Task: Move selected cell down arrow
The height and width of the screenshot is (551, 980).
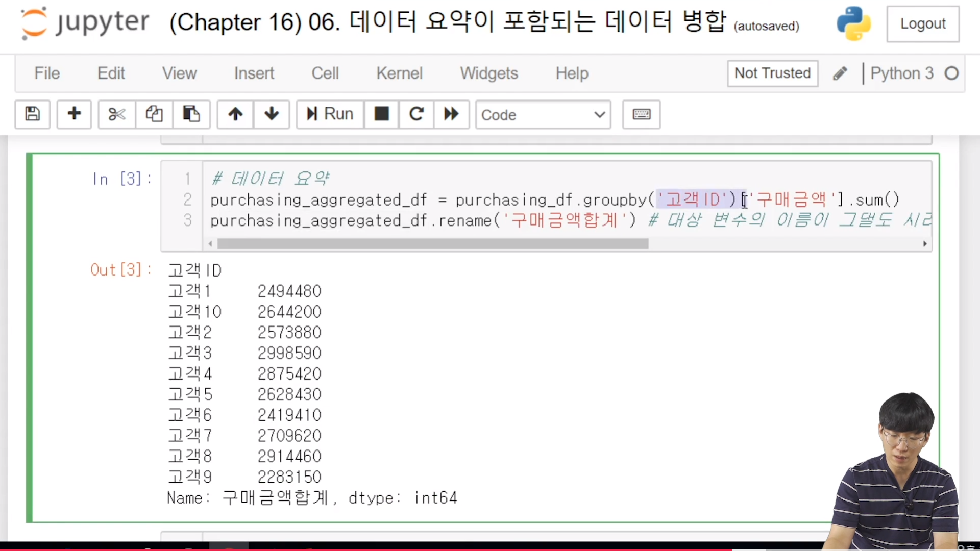Action: tap(272, 114)
